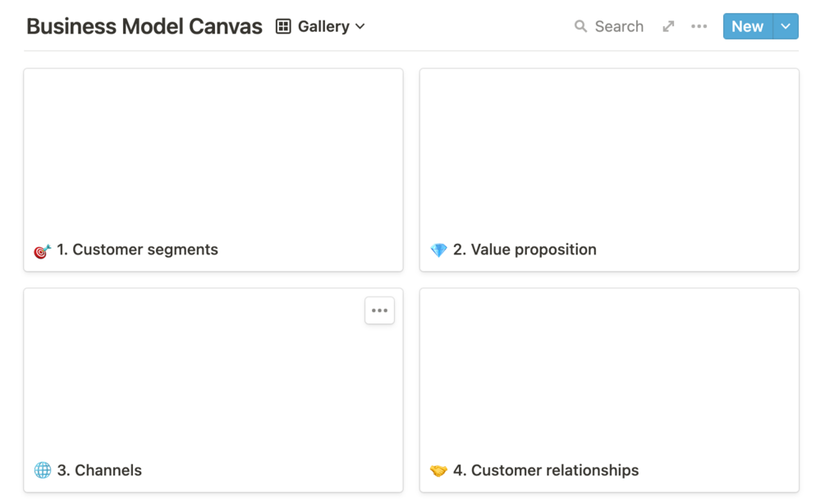Switch views via the Gallery label

pos(323,26)
